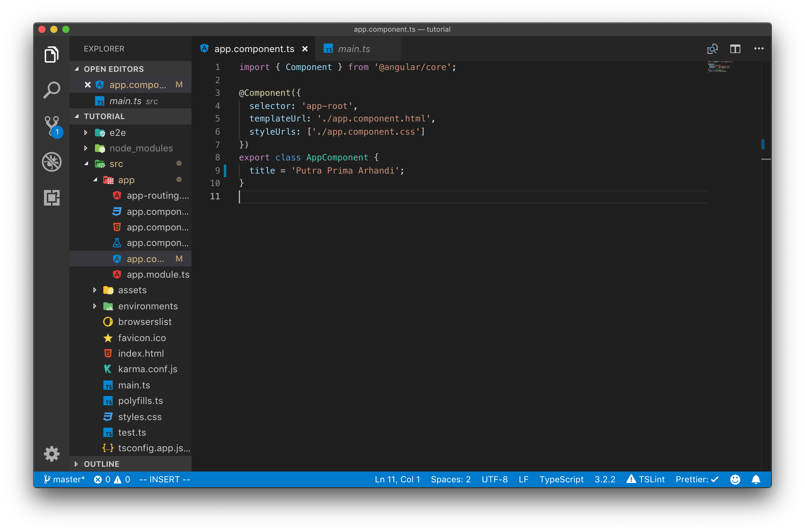
Task: Open the app component spec file with flask icon
Action: [x=130, y=243]
